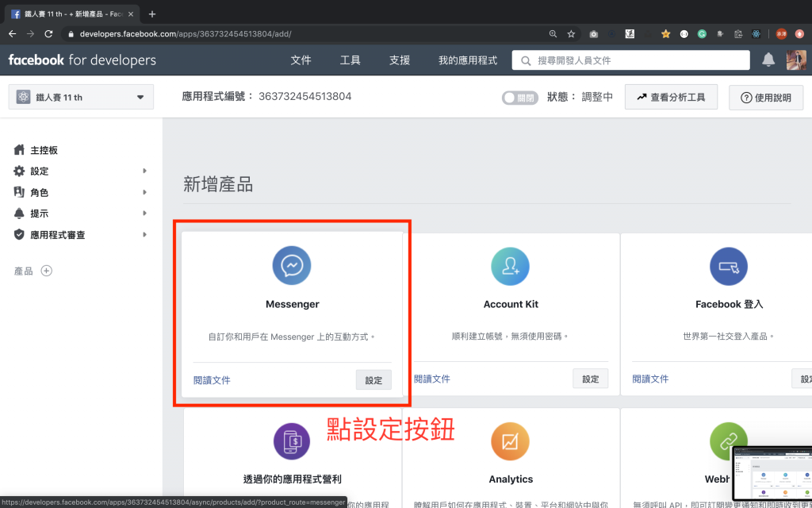This screenshot has width=812, height=508.
Task: Click the 透過你的應用程式營利 monetization icon
Action: 292,441
